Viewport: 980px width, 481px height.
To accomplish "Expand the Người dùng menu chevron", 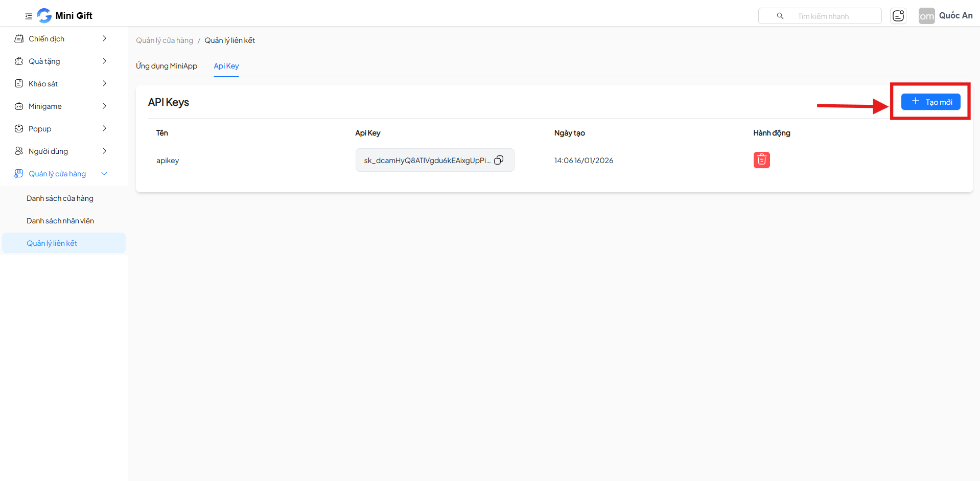I will click(x=104, y=151).
